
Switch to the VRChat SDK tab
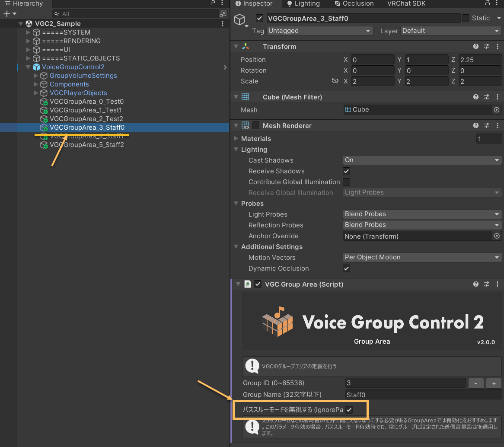(406, 3)
